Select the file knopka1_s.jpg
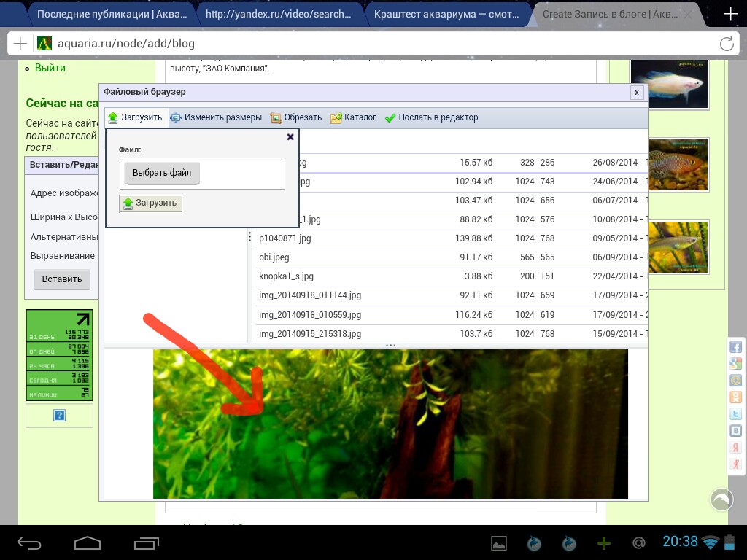Screen dimensions: 747x560 click(286, 276)
